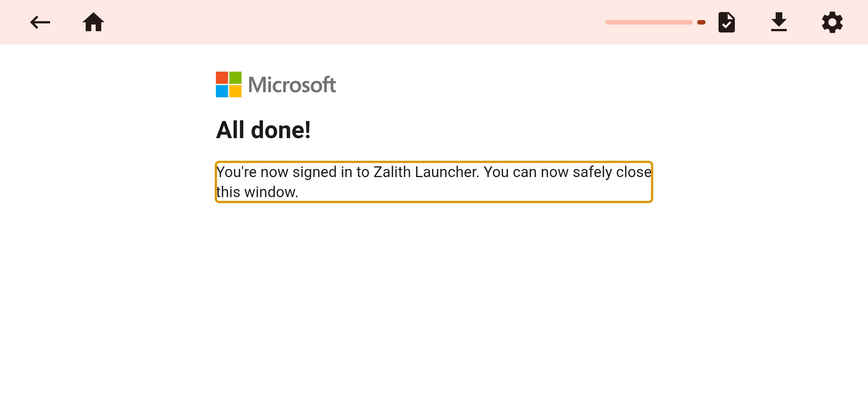This screenshot has width=868, height=401.
Task: Select the home icon in the toolbar
Action: click(93, 22)
